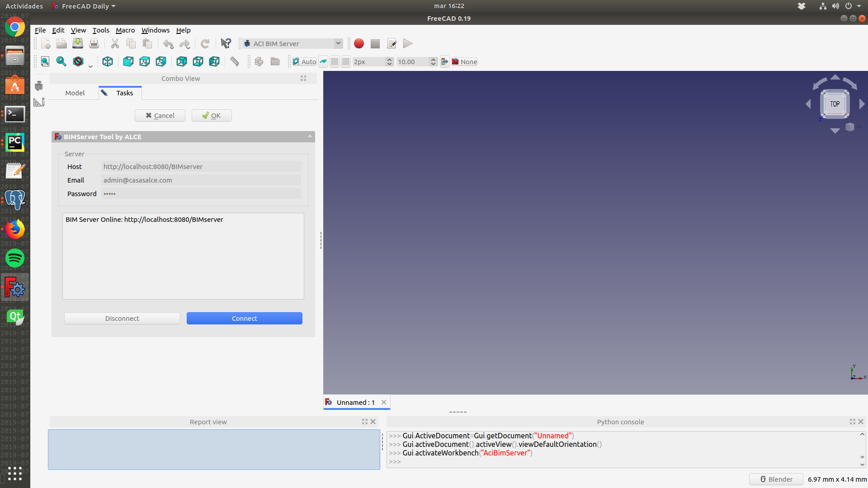Image resolution: width=868 pixels, height=488 pixels.
Task: Click the Paste clipboard icon
Action: coord(147,43)
